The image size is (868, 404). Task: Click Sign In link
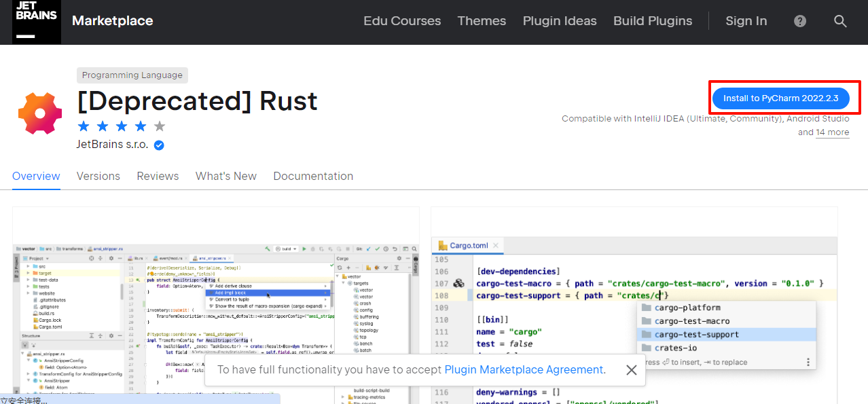point(746,21)
